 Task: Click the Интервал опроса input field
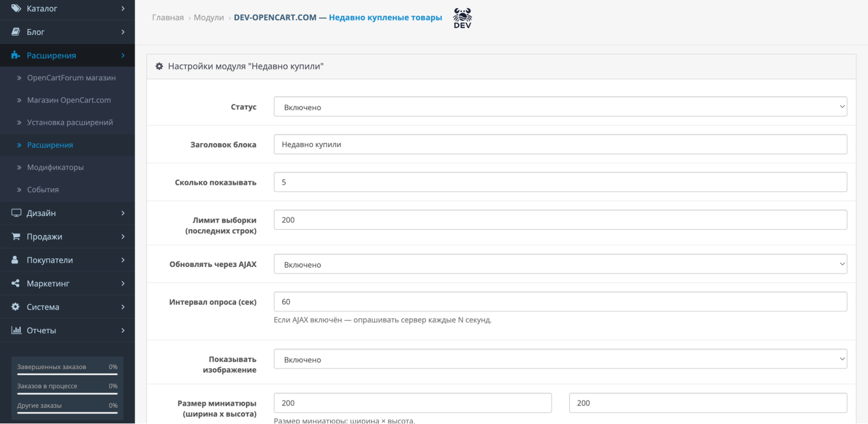pos(560,301)
